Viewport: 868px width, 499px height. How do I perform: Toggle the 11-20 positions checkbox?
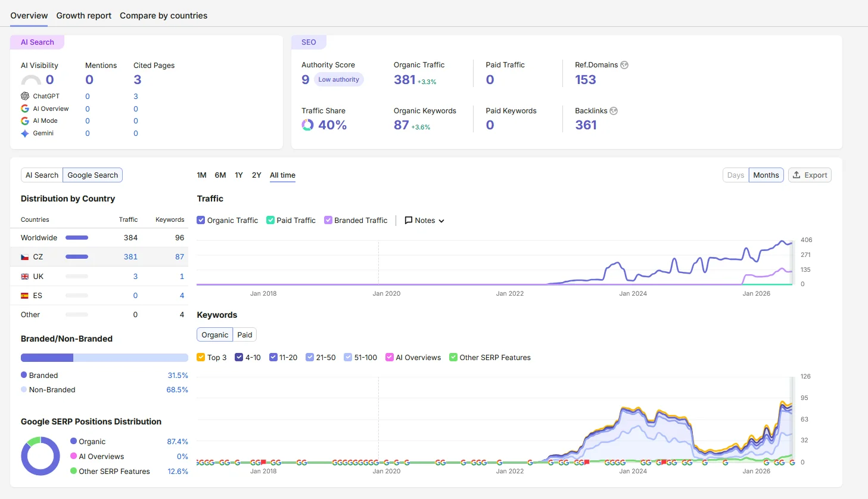tap(273, 357)
